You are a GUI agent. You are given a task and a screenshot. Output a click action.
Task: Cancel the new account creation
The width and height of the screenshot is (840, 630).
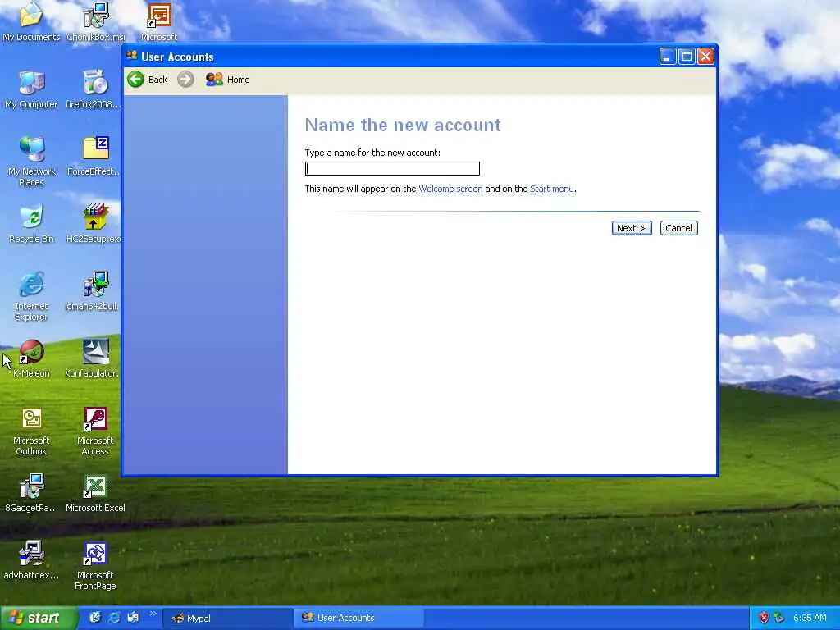click(678, 228)
